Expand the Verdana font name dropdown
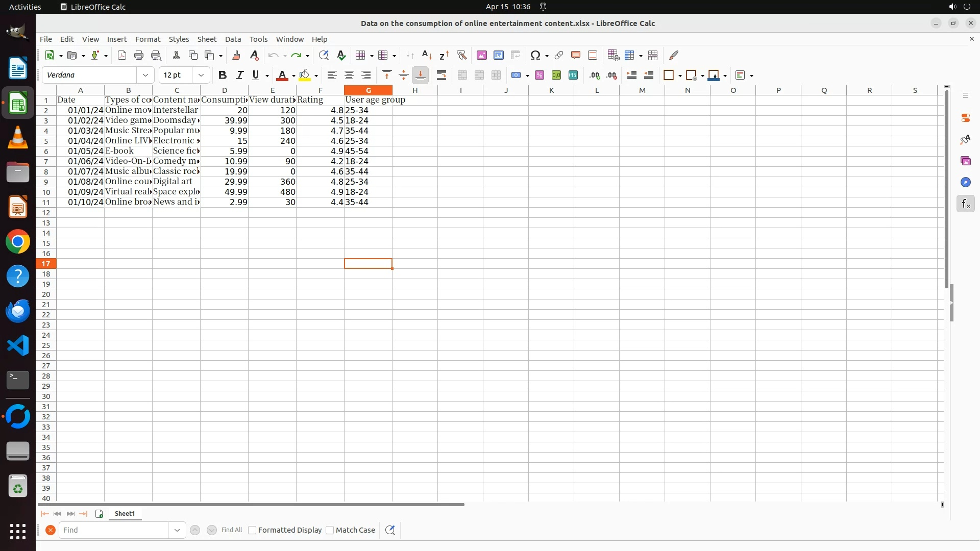Viewport: 980px width, 551px height. point(145,75)
